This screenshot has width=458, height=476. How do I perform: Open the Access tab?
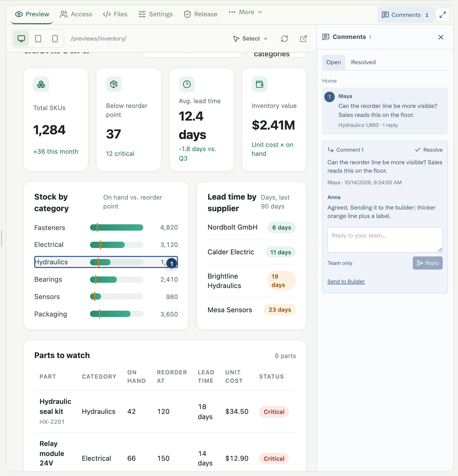(76, 14)
